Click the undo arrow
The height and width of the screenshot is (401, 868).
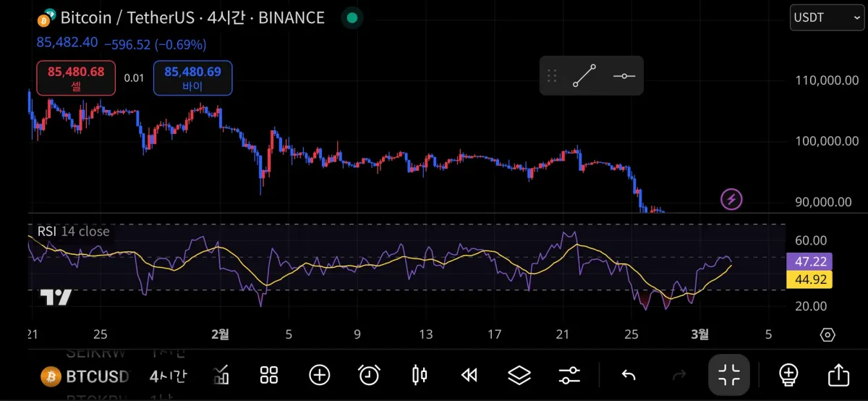[x=629, y=374]
